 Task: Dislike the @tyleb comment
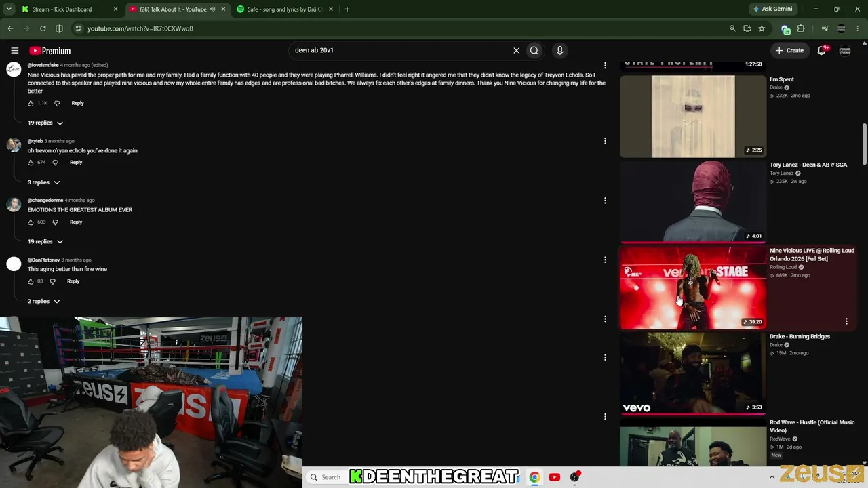click(56, 163)
